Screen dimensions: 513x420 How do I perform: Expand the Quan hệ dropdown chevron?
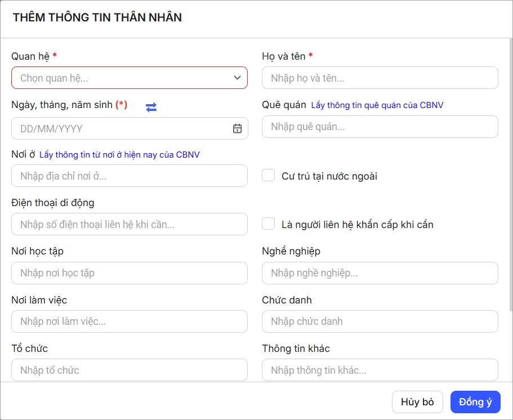tap(237, 78)
